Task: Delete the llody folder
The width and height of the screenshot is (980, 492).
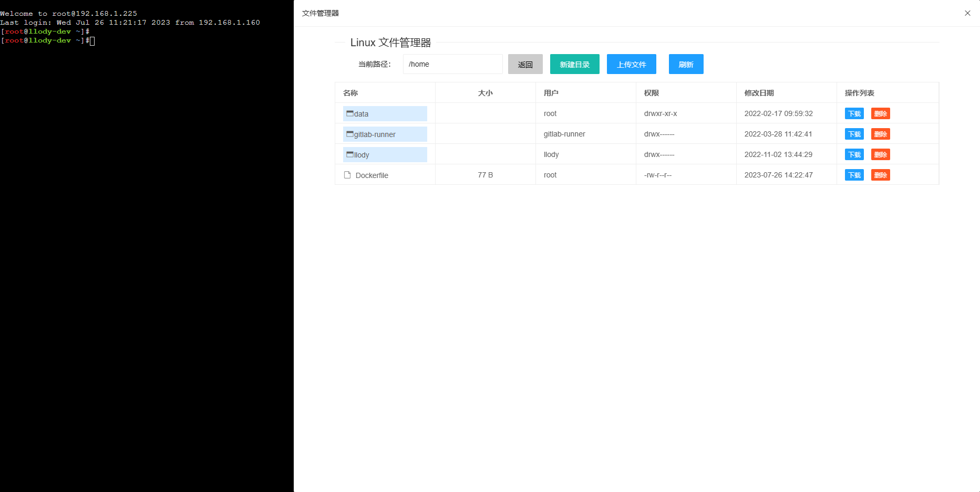Action: 880,154
